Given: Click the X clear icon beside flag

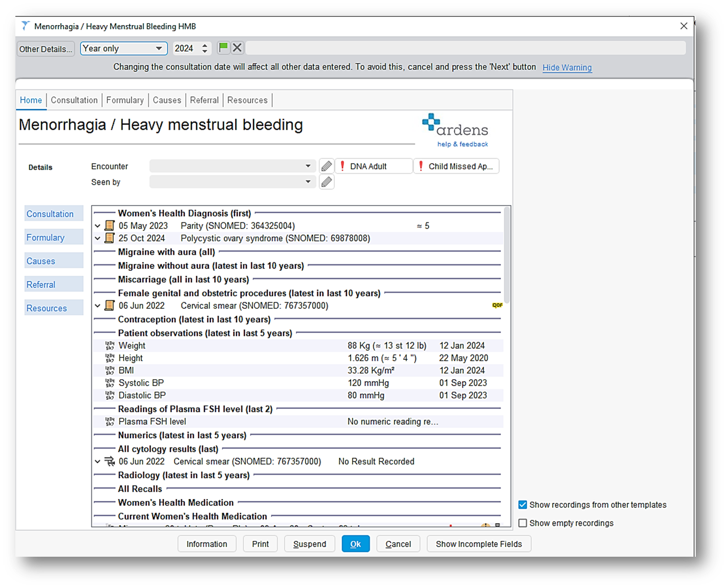Looking at the screenshot, I should [x=237, y=48].
